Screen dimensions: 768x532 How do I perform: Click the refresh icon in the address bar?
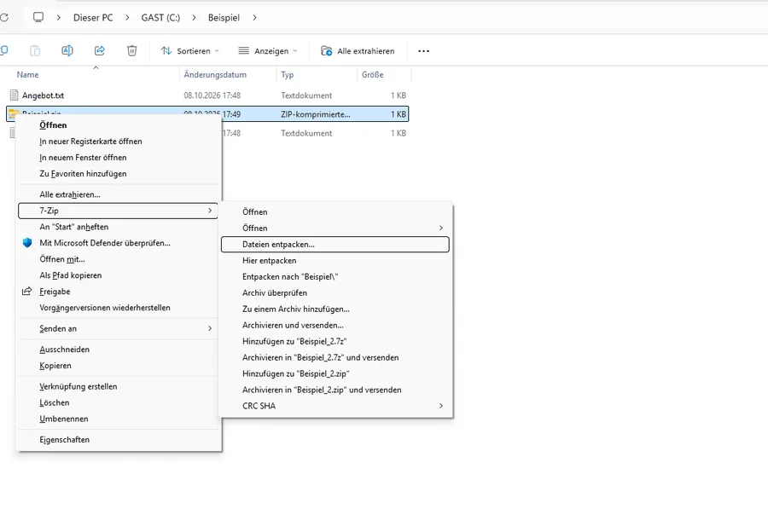[x=4, y=18]
